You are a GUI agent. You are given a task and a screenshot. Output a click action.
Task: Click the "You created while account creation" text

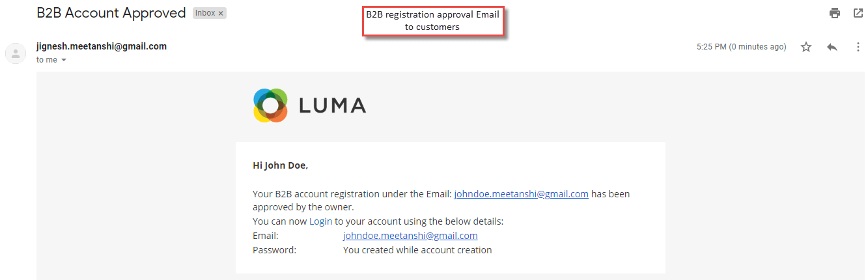[417, 250]
